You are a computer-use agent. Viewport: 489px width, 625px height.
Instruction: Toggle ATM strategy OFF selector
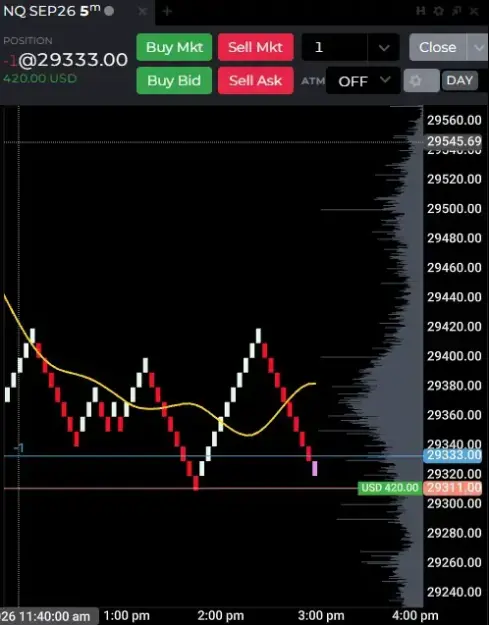click(x=363, y=81)
